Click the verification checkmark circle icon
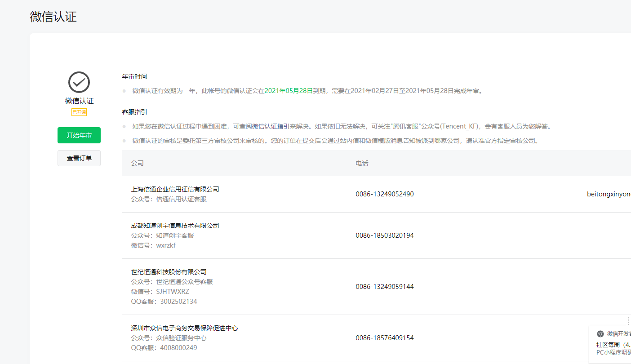The height and width of the screenshot is (364, 631). click(x=79, y=82)
